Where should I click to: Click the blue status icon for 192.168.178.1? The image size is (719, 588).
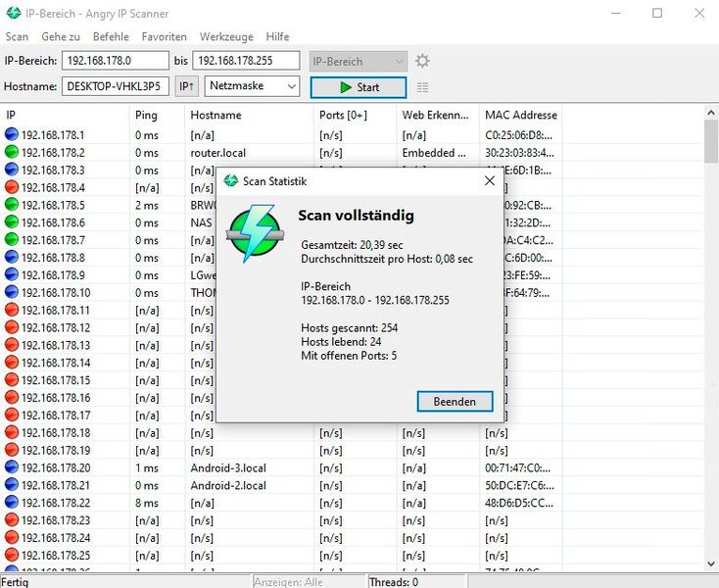click(x=12, y=134)
